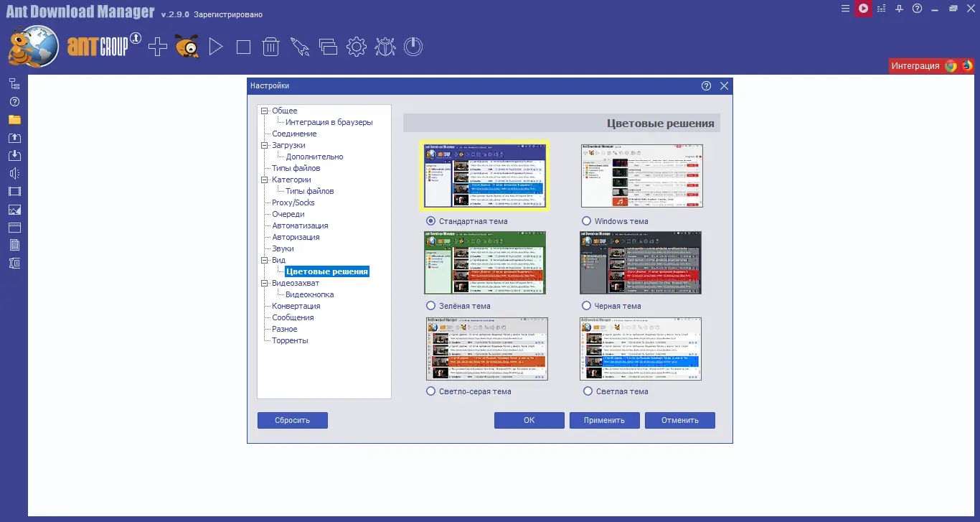
Task: Stop downloads with the stop square icon
Action: click(243, 46)
